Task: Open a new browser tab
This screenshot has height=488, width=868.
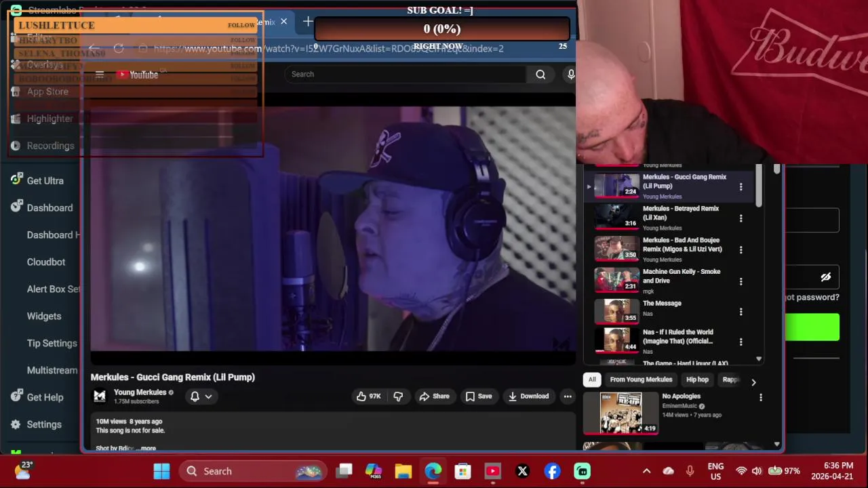Action: [x=308, y=22]
